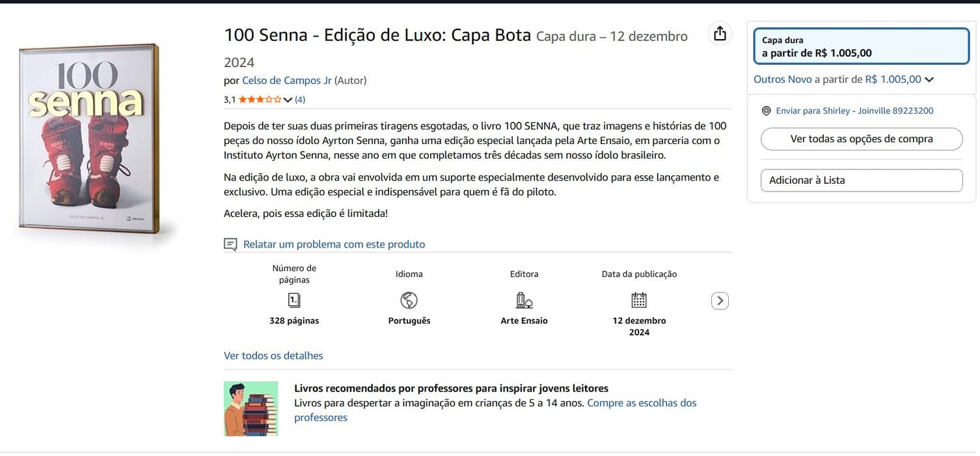Click the calendar icon for publication date
The width and height of the screenshot is (980, 456).
[639, 300]
